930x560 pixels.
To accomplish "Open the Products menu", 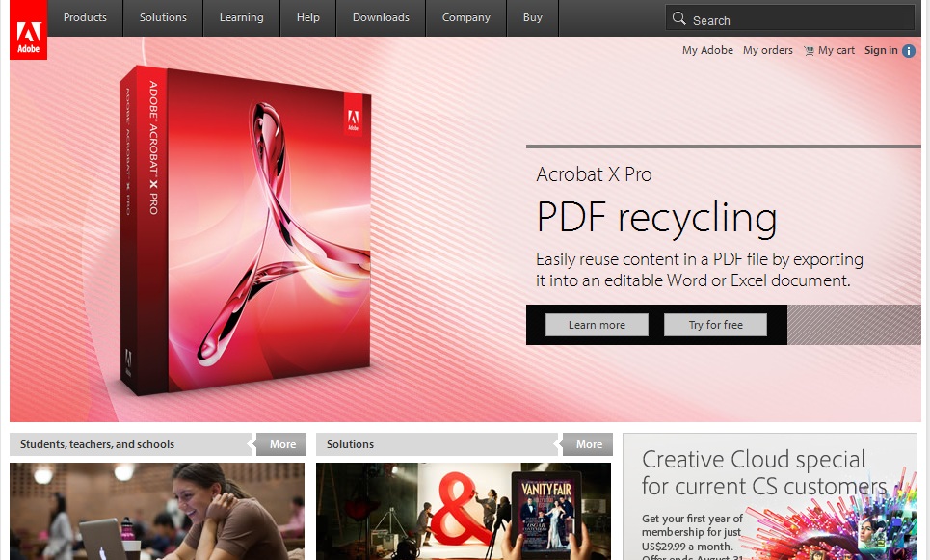I will pyautogui.click(x=85, y=17).
